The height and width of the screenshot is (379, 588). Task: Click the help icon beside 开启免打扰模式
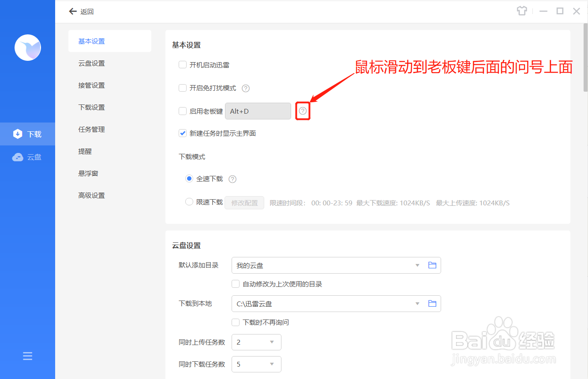pos(246,88)
